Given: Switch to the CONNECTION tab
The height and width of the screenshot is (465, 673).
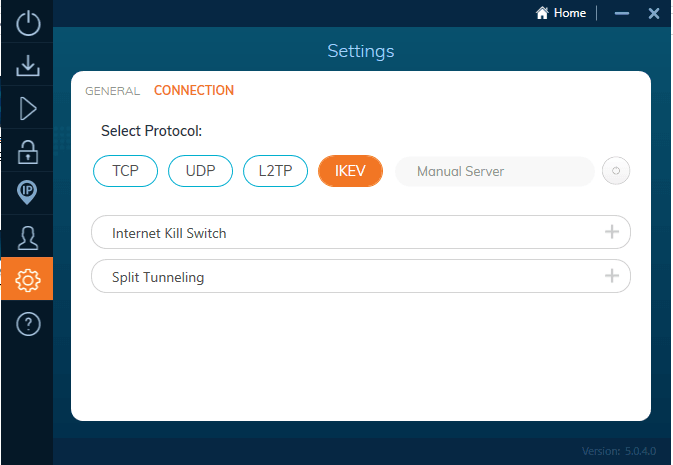Looking at the screenshot, I should [194, 90].
